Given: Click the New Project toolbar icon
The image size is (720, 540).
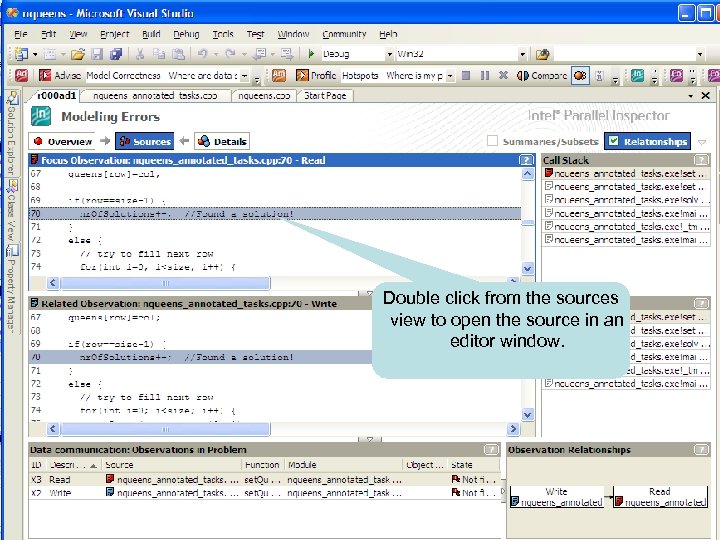Looking at the screenshot, I should 21,54.
